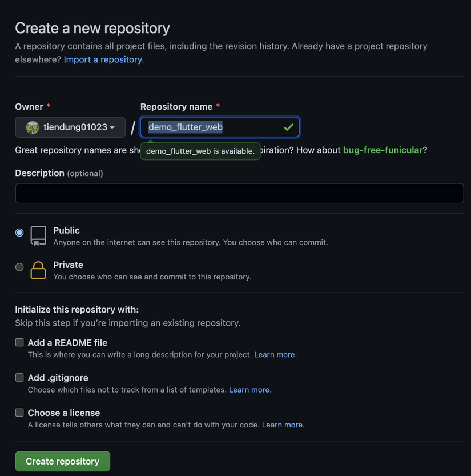Screen dimensions: 471x476
Task: Use suggested name bug-free-funicular
Action: (x=383, y=150)
